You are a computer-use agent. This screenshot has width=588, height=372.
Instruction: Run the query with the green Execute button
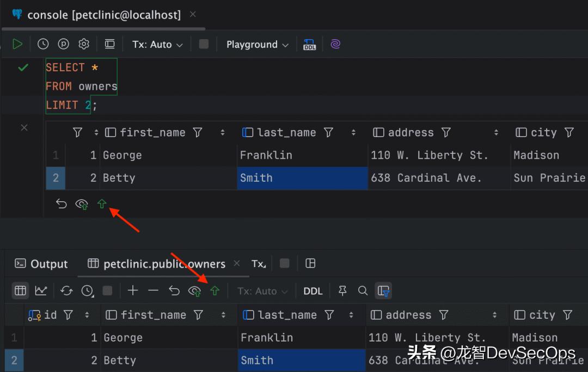point(17,44)
